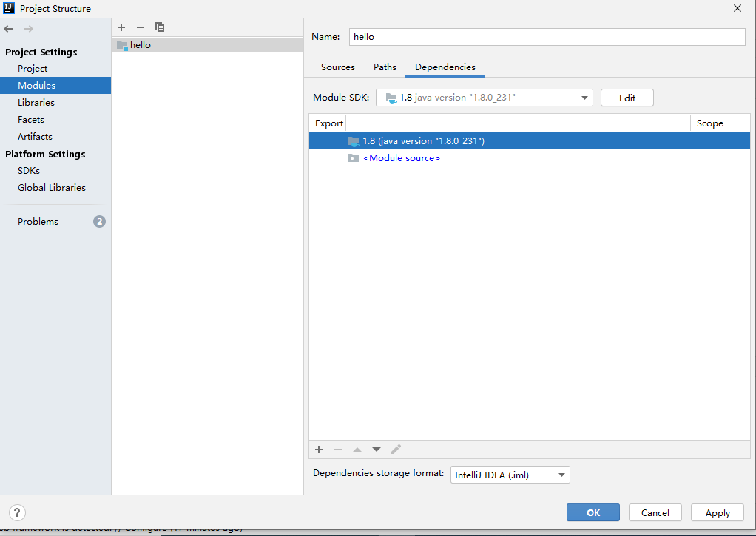This screenshot has width=756, height=536.
Task: Switch to the Paths tab
Action: (385, 67)
